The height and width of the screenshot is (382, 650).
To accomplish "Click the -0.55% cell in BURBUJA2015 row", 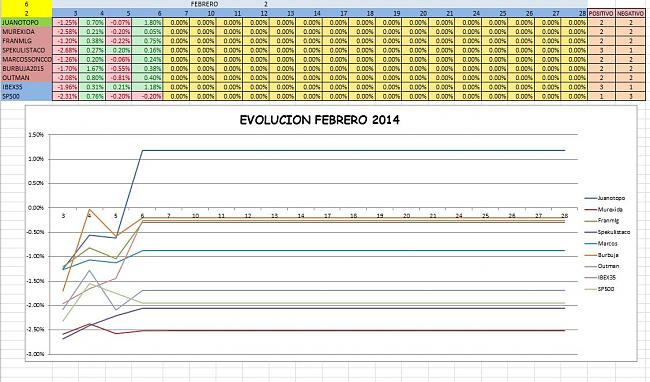I will click(119, 68).
